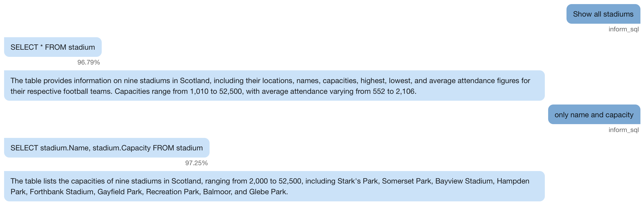Screen dimensions: 644x208
Task: Click the "1,010" capacity value
Action: [x=199, y=91]
